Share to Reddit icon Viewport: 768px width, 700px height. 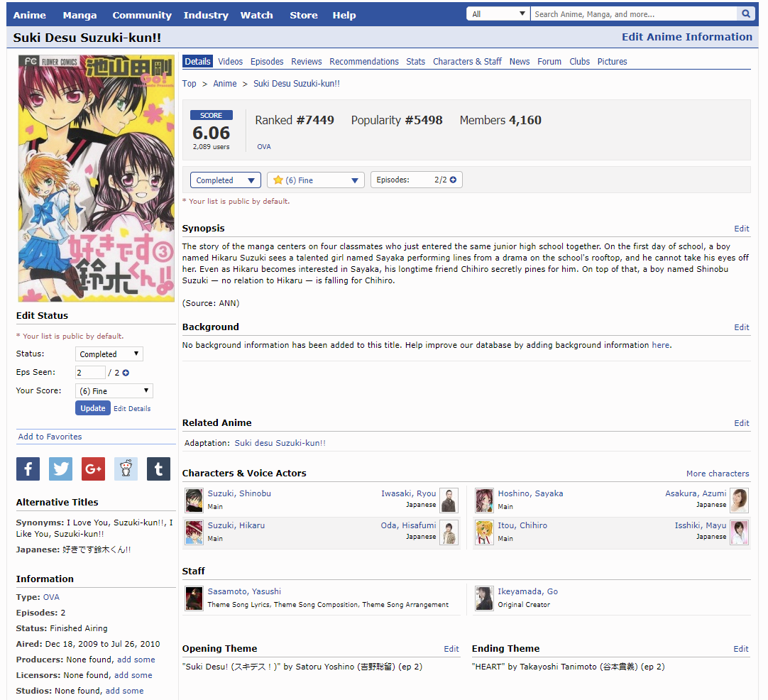pos(126,469)
